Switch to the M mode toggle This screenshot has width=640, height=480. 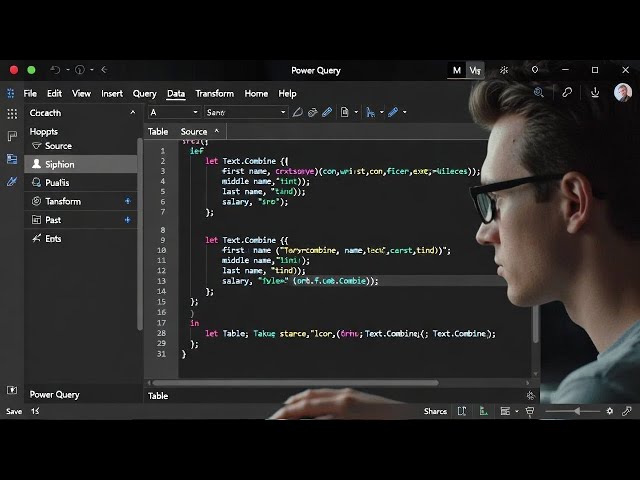pos(457,70)
